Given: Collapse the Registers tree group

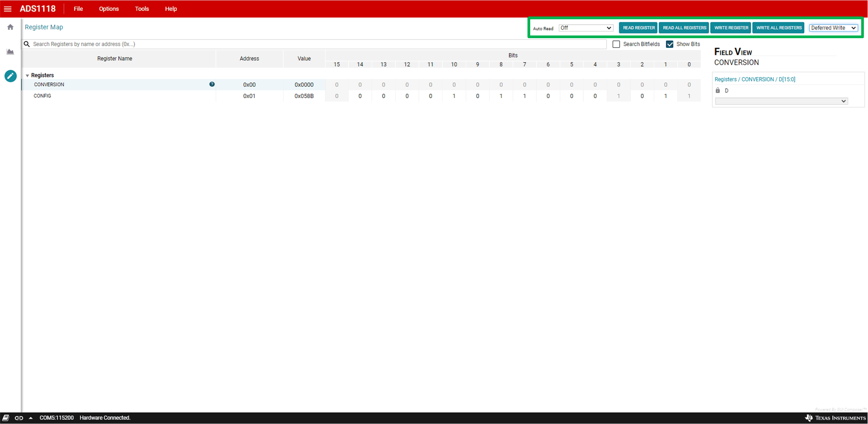Looking at the screenshot, I should pyautogui.click(x=27, y=75).
